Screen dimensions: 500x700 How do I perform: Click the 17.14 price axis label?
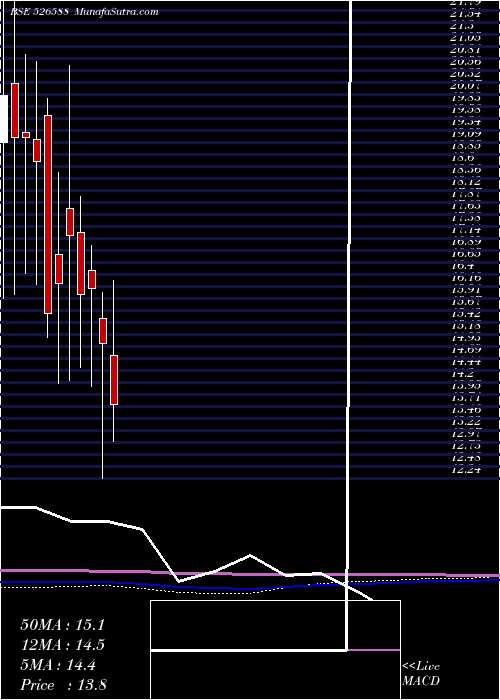pyautogui.click(x=466, y=229)
